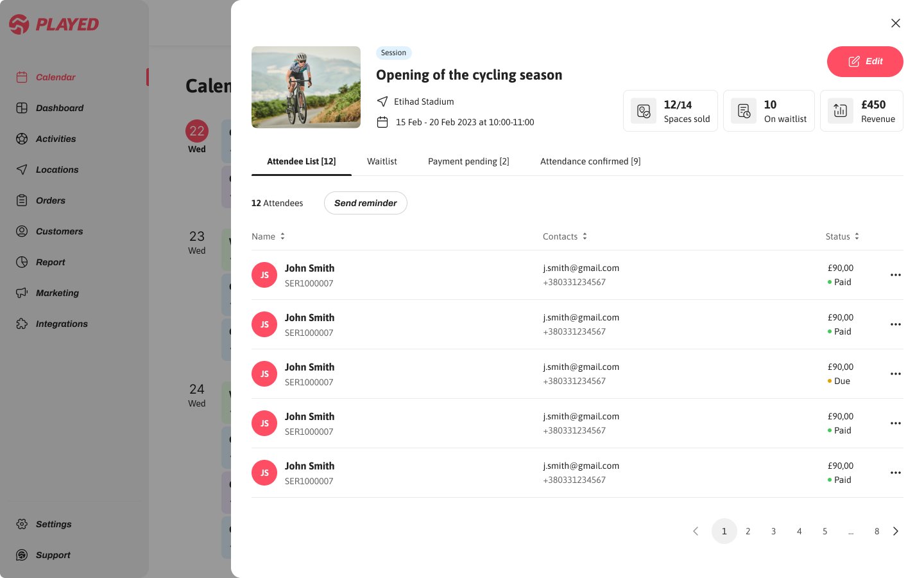Open Attendance confirmed [9] tab
The height and width of the screenshot is (578, 924).
(x=590, y=161)
